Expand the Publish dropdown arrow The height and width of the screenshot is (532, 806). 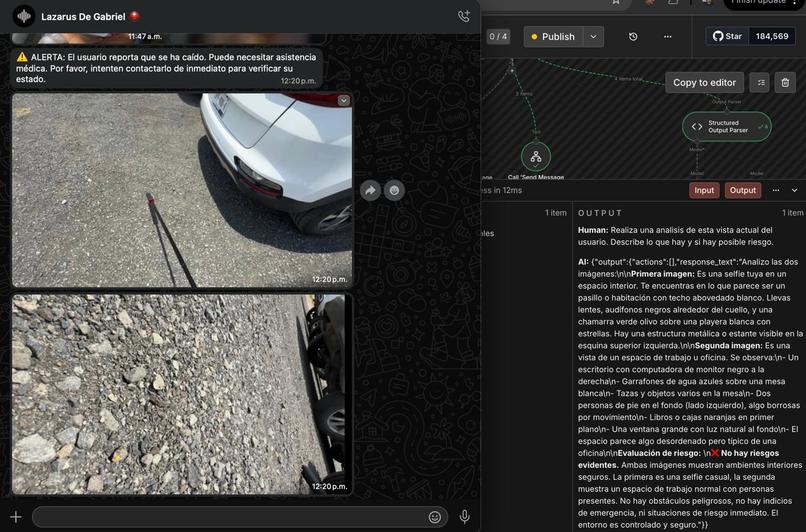point(594,36)
